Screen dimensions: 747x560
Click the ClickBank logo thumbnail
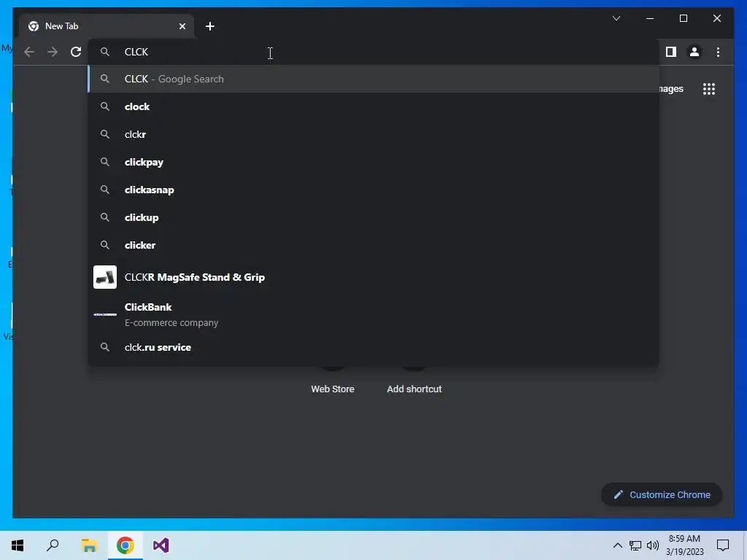pos(105,314)
